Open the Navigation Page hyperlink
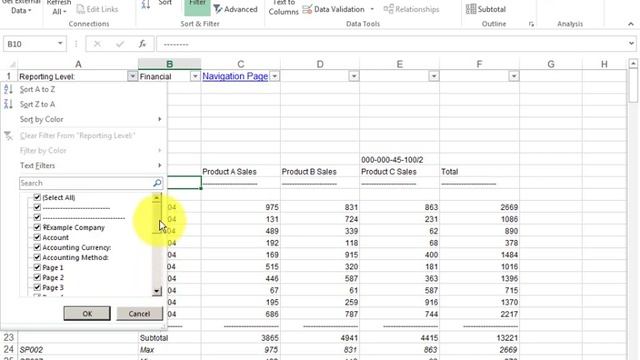Viewport: 640px width, 360px height. pyautogui.click(x=235, y=76)
